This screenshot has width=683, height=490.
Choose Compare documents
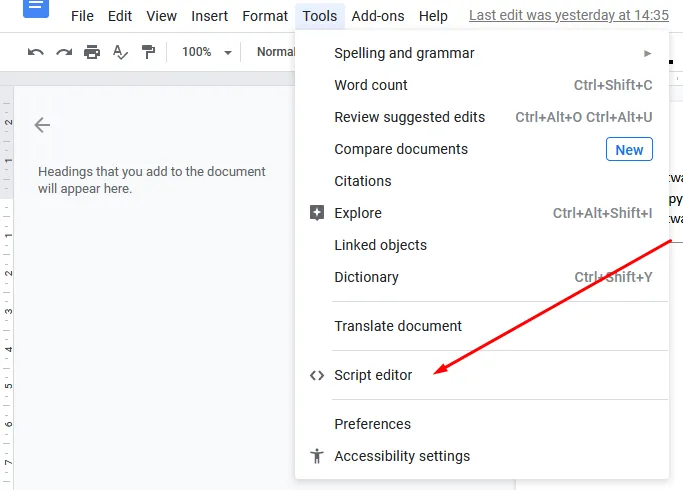click(482, 149)
